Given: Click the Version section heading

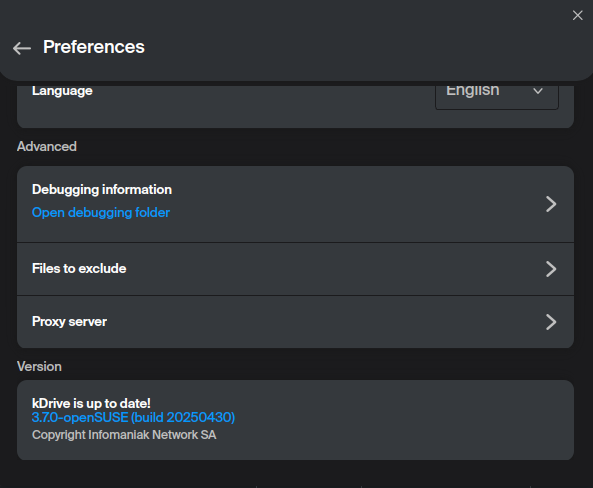Looking at the screenshot, I should (x=39, y=367).
